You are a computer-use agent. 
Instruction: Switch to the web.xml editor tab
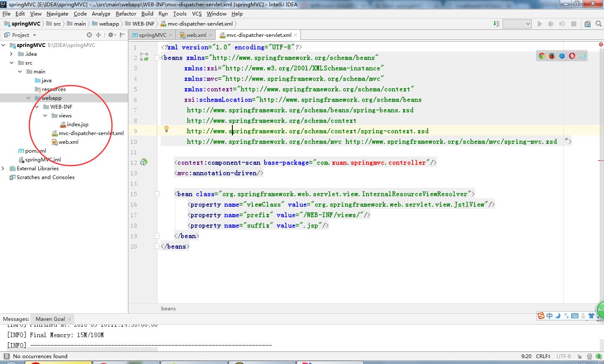pyautogui.click(x=196, y=35)
